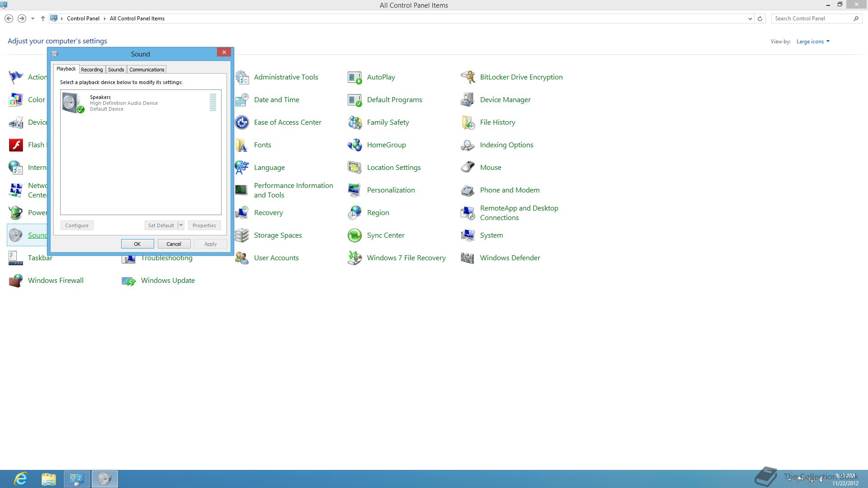The height and width of the screenshot is (488, 868).
Task: Click Control Panel in breadcrumb
Action: (83, 19)
